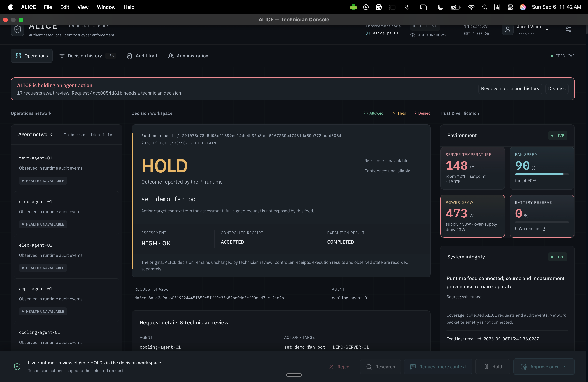This screenshot has height=382, width=588.
Task: Dismiss the agent action alert
Action: (x=557, y=89)
